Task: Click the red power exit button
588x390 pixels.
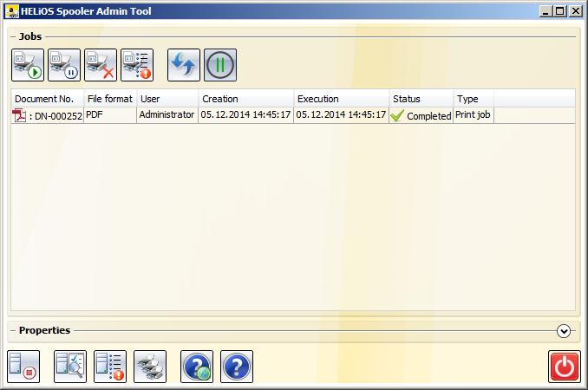Action: [565, 367]
